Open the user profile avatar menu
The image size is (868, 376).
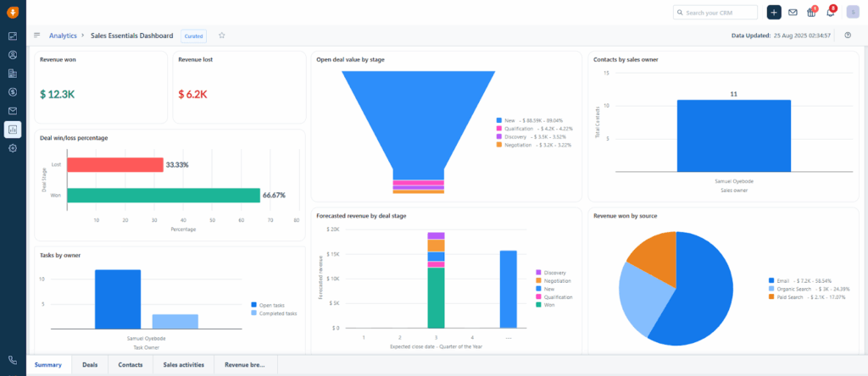[851, 13]
